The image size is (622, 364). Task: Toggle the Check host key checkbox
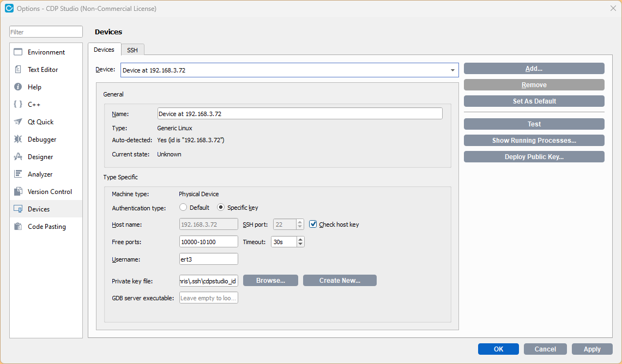coord(313,225)
